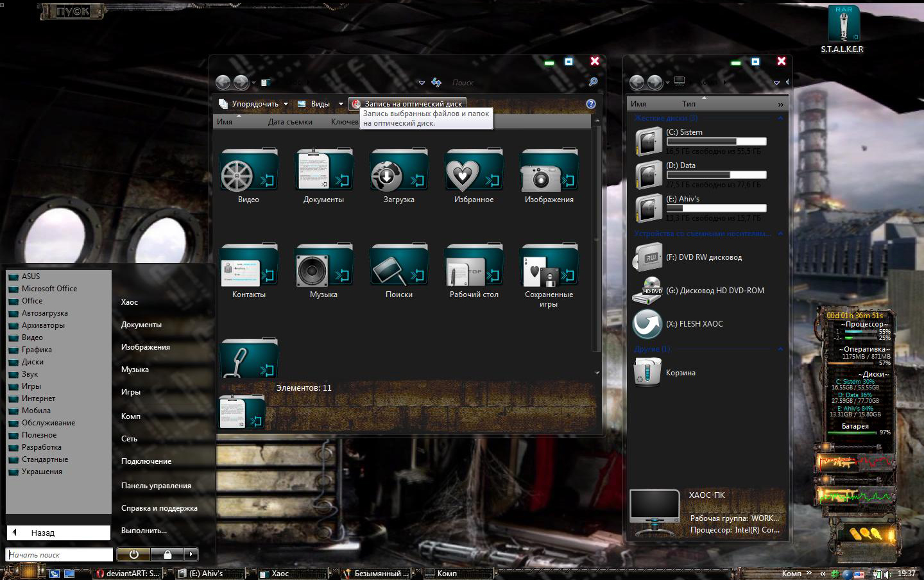Open the Поиски folder icon
924x580 pixels.
tap(398, 266)
